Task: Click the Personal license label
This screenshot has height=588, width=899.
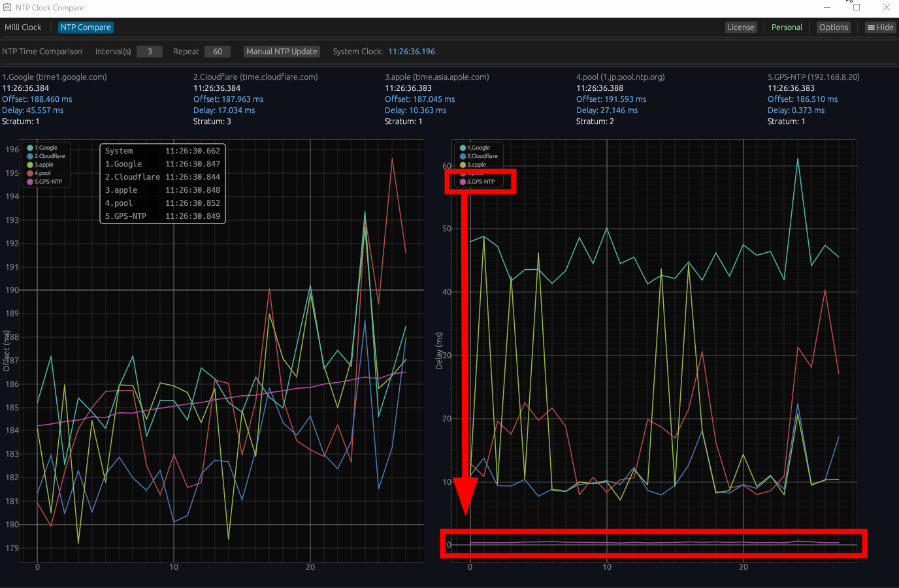Action: pyautogui.click(x=787, y=27)
